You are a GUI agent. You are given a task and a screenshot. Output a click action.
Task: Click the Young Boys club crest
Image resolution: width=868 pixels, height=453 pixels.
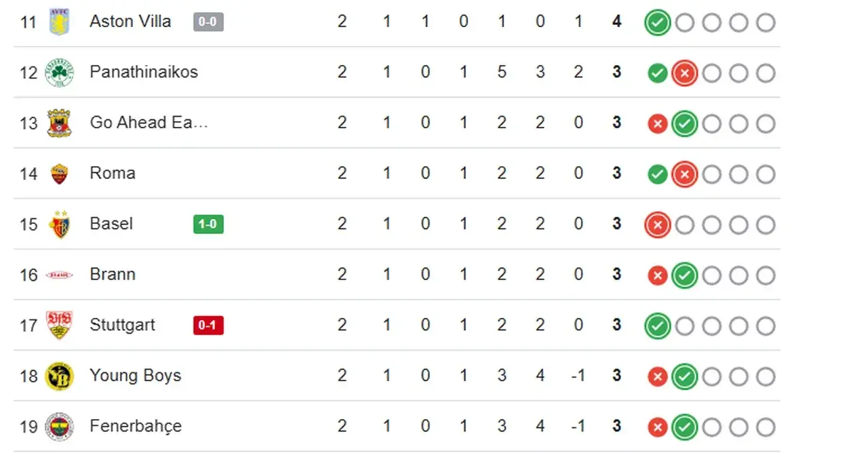click(59, 376)
